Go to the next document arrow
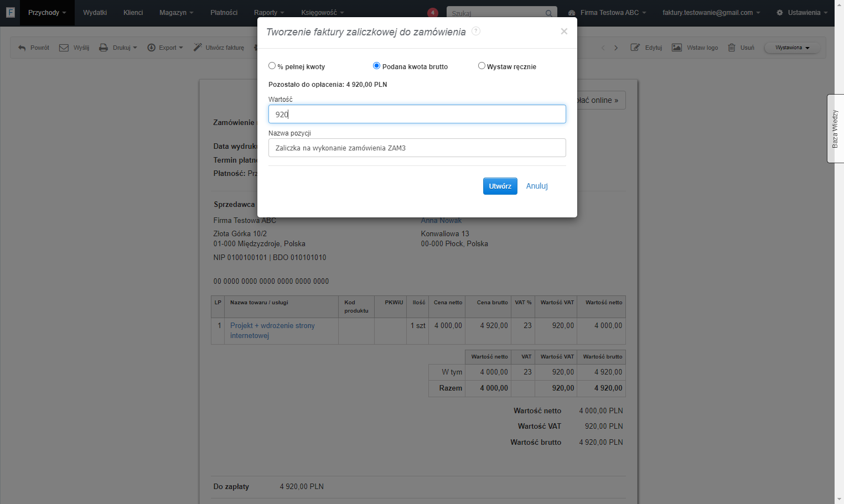Image resolution: width=844 pixels, height=504 pixels. (x=616, y=48)
